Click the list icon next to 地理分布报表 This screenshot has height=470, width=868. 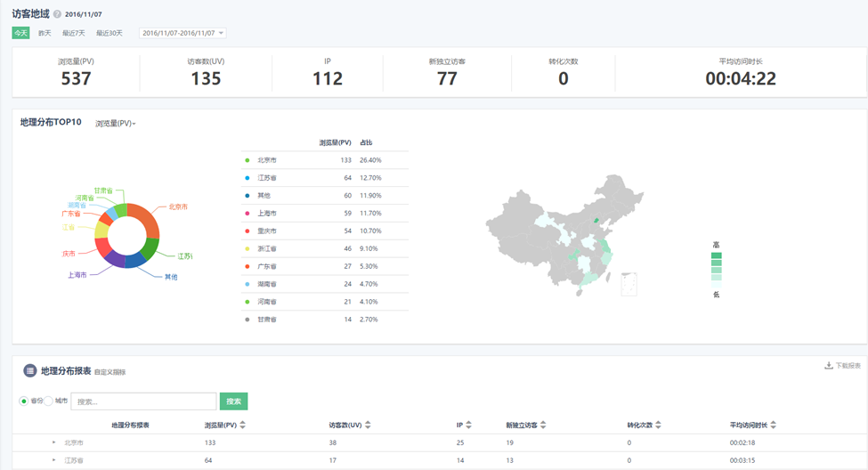tap(29, 370)
